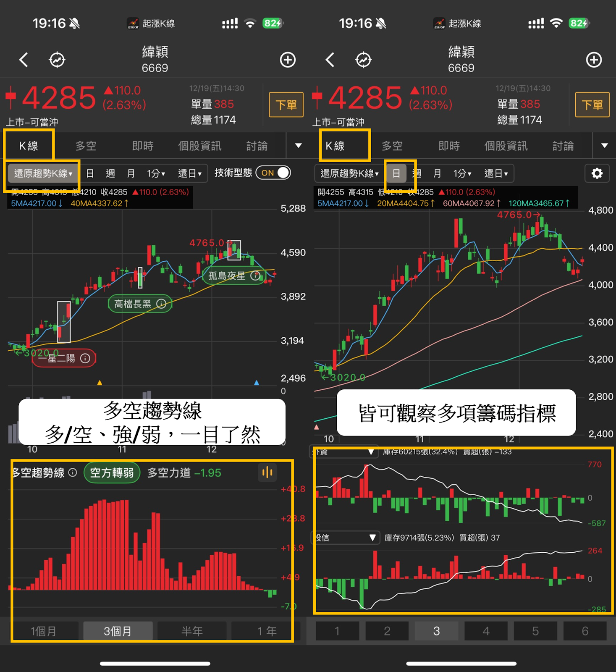
Task: Select K線 tab in right screen
Action: (335, 146)
